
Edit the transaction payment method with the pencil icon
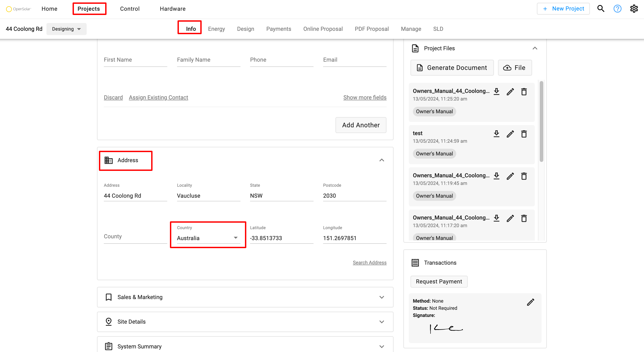pos(531,302)
